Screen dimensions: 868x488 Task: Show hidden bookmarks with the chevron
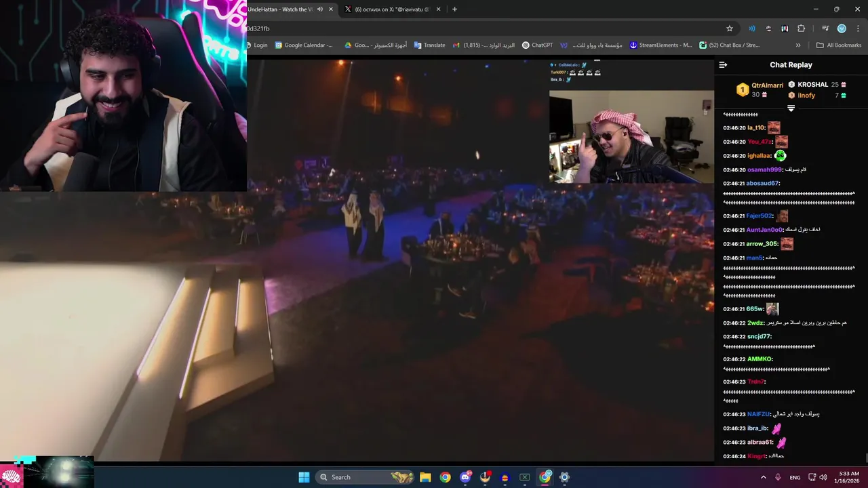[x=798, y=45]
